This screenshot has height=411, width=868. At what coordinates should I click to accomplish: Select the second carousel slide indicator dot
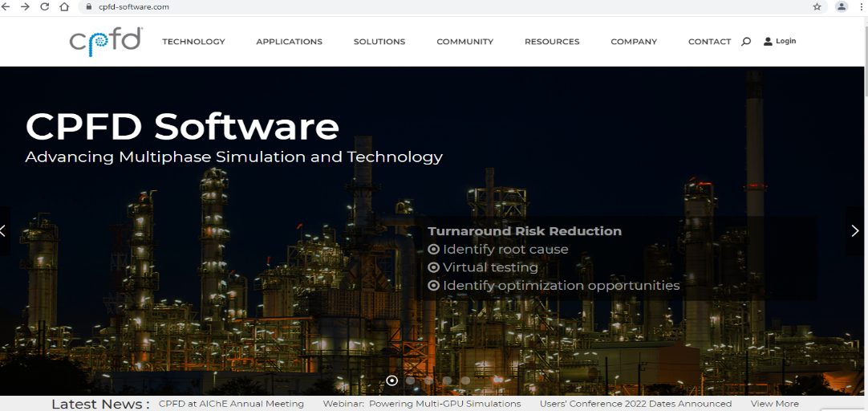pos(411,380)
